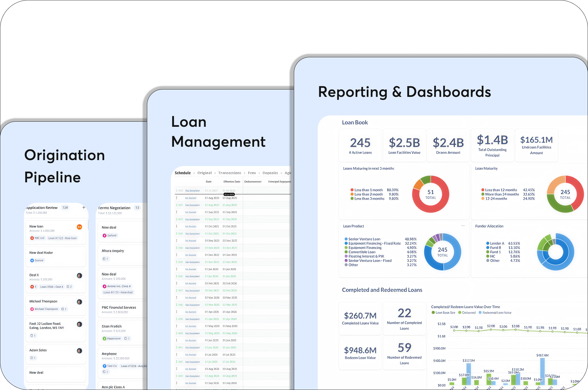This screenshot has width=588, height=390.
Task: Toggle Less than 2 month legend item
Action: pyautogui.click(x=367, y=194)
